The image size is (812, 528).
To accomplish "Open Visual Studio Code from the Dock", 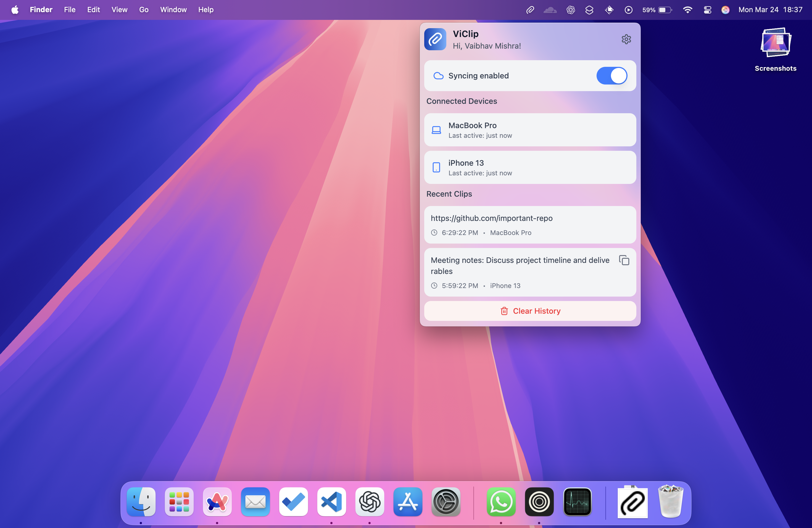I will [x=331, y=502].
